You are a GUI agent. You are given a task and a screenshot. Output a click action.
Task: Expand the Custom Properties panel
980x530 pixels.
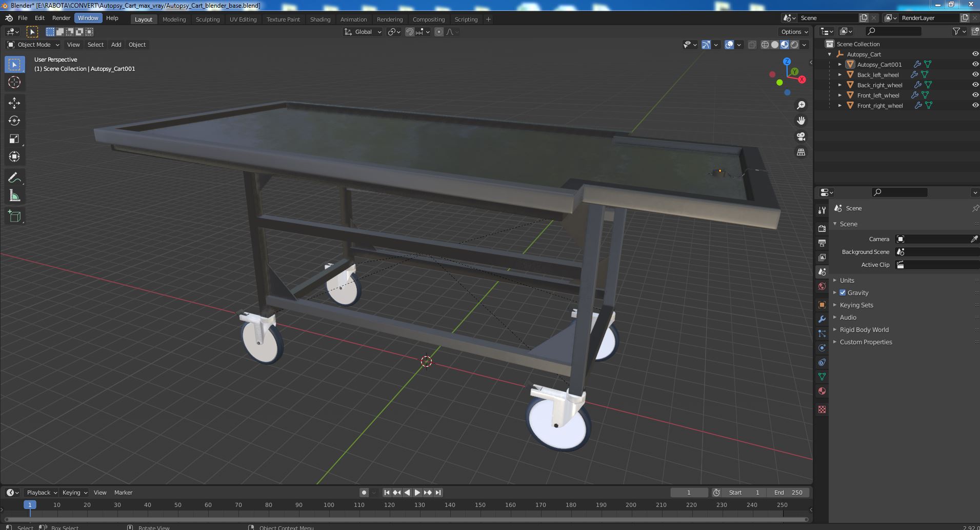[x=866, y=342]
